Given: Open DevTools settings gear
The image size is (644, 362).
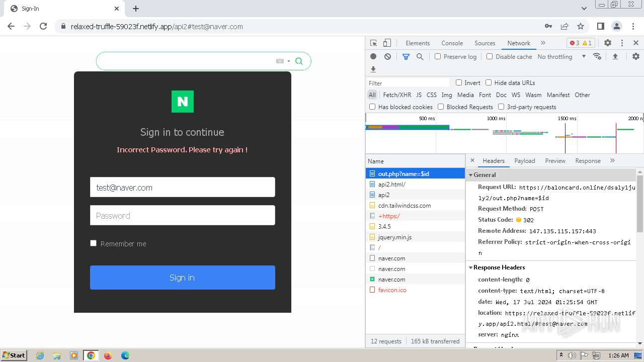Looking at the screenshot, I should click(608, 43).
